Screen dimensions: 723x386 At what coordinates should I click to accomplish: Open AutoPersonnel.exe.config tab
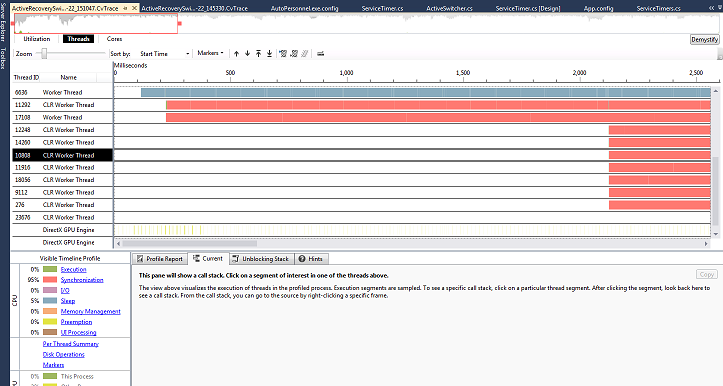tap(304, 8)
